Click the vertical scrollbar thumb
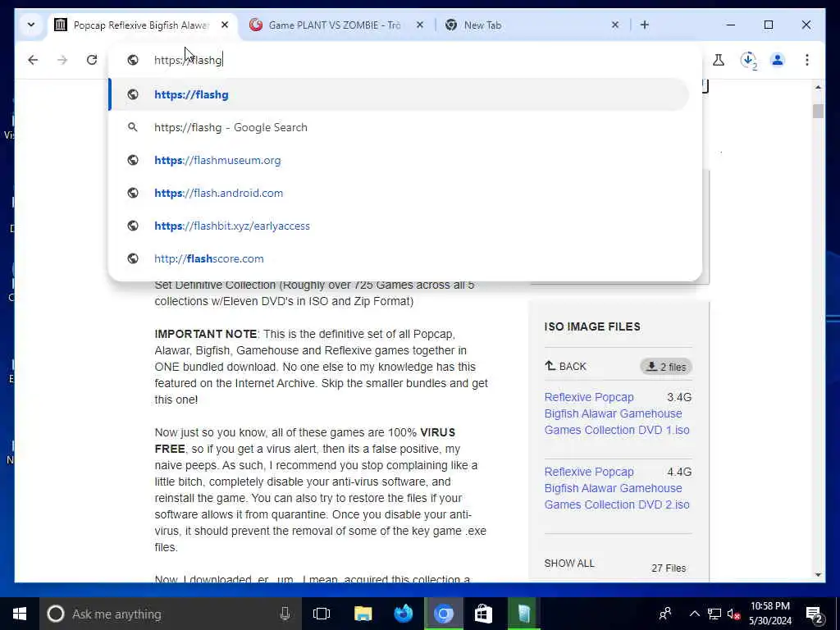This screenshot has height=630, width=840. click(818, 111)
